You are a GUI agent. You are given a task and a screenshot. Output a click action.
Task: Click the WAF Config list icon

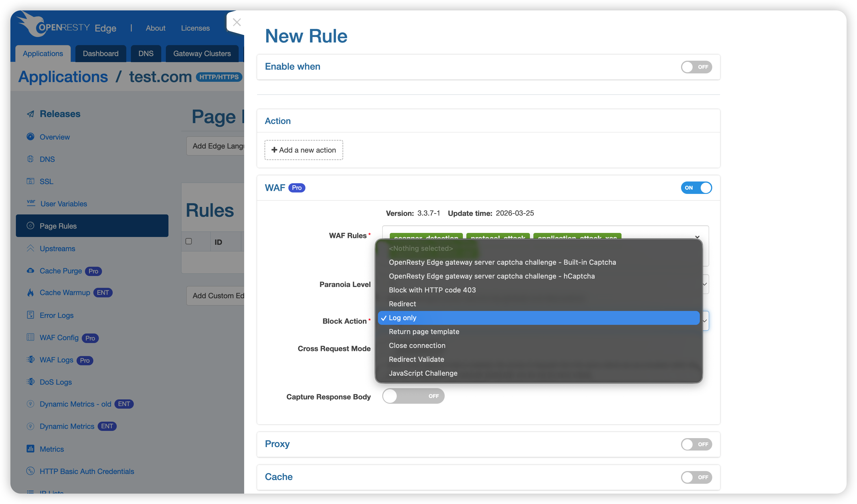(31, 337)
